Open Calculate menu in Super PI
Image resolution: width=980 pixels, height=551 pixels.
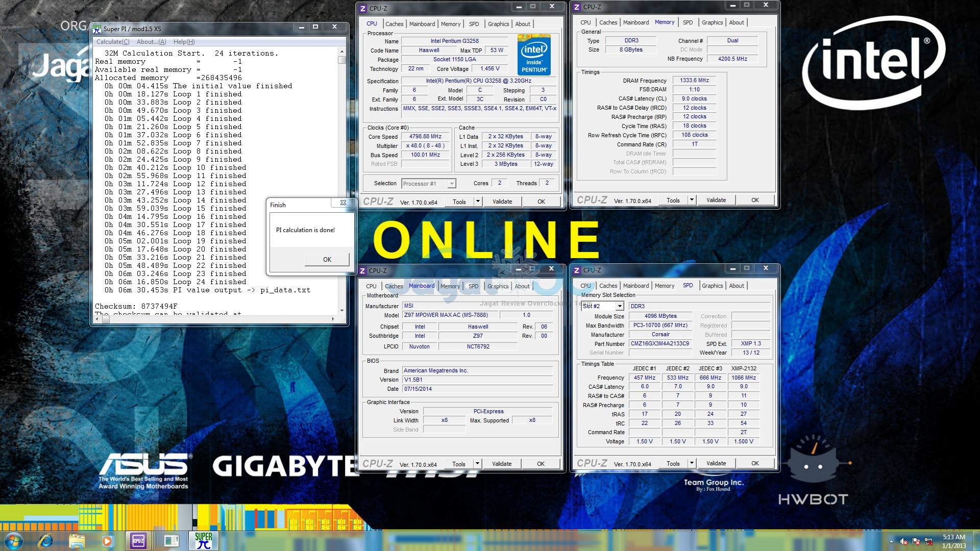(113, 42)
